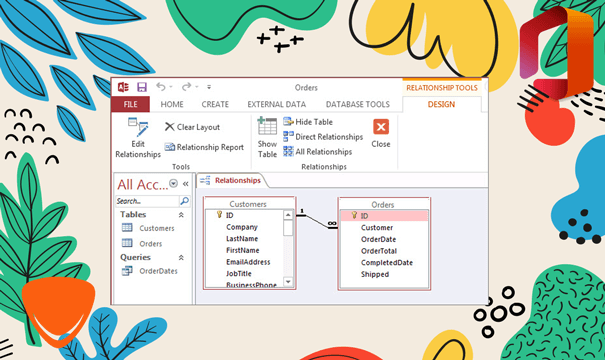
Task: Click the search magnifier icon
Action: point(184,201)
